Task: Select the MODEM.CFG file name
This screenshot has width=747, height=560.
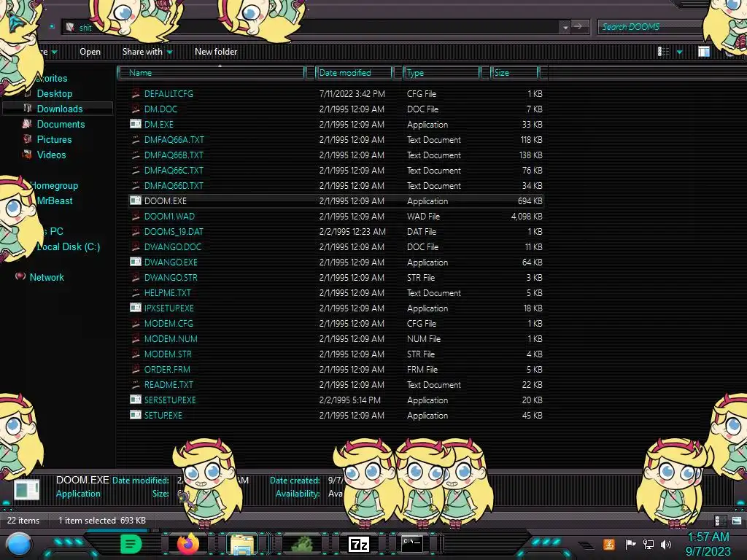Action: click(x=169, y=323)
